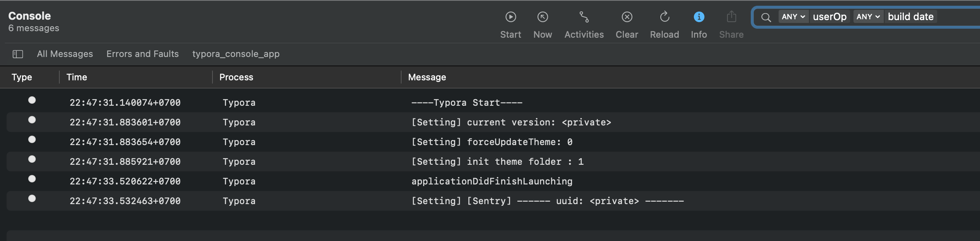Click the search magnifying glass icon
Viewport: 980px width, 241px height.
coord(766,17)
